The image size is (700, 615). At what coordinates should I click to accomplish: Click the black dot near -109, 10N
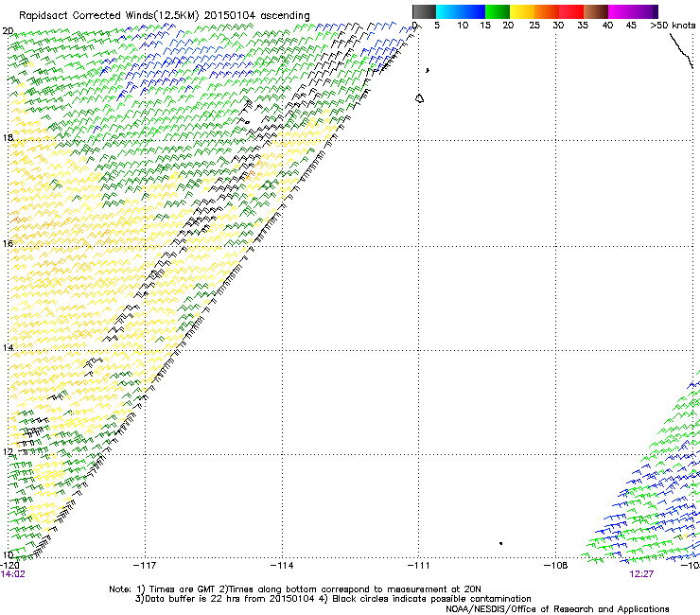click(x=501, y=543)
